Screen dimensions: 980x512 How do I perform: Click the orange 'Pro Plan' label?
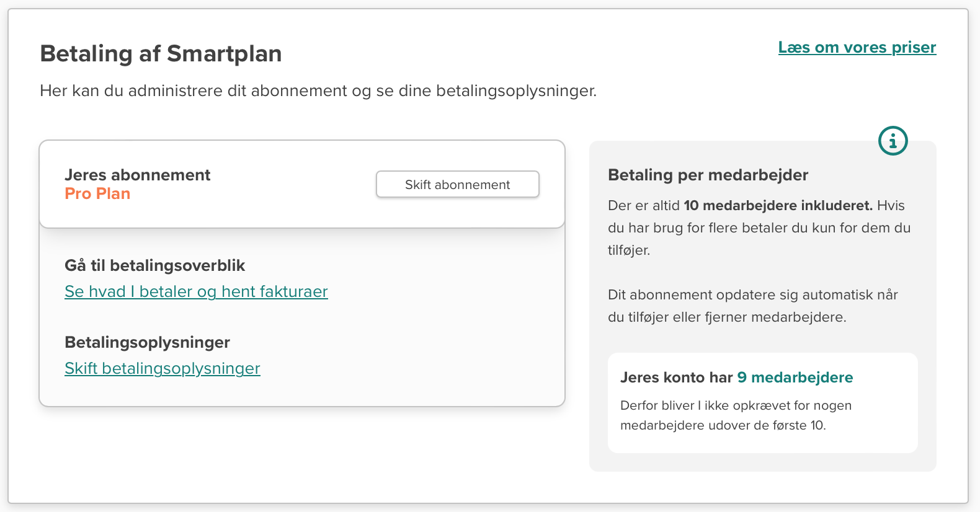(97, 194)
